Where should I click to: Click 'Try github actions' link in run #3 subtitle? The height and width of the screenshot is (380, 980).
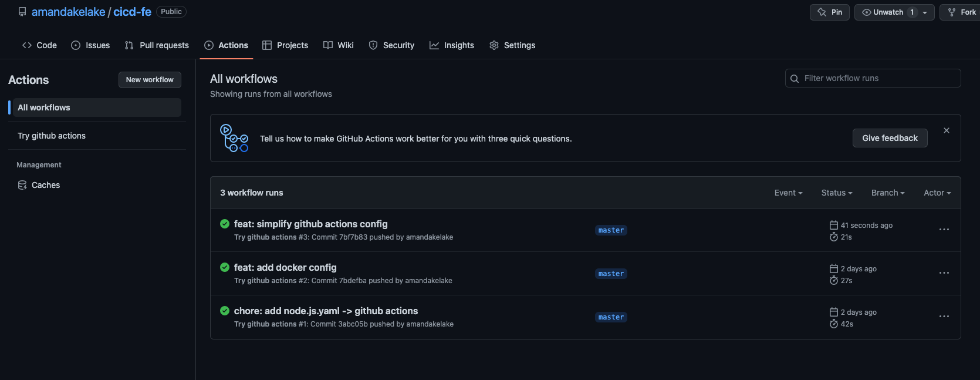pos(265,237)
